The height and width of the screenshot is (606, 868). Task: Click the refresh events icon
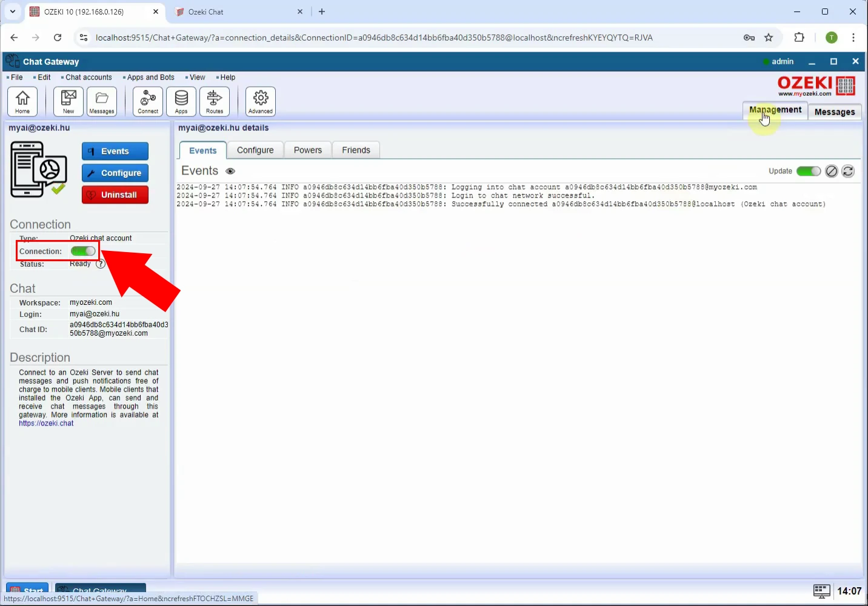(x=848, y=171)
